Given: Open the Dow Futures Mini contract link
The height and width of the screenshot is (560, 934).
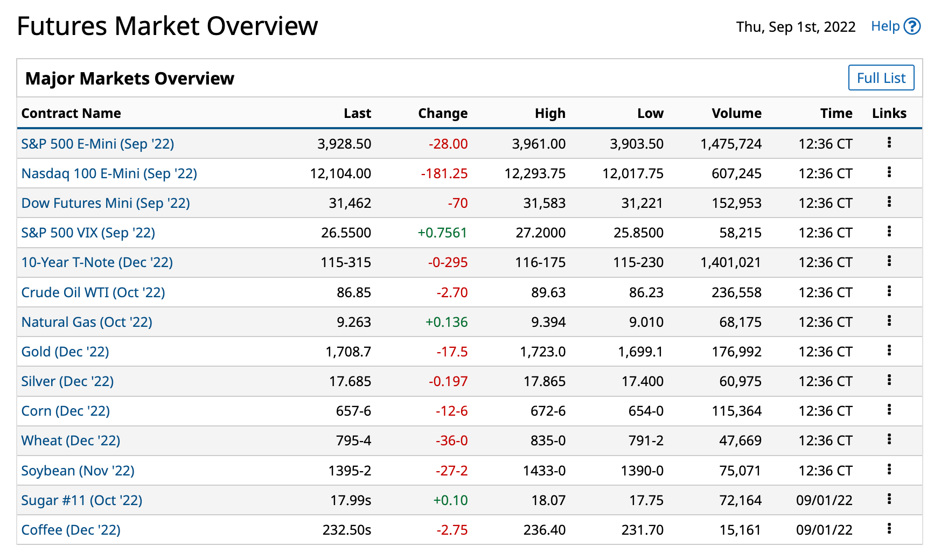Looking at the screenshot, I should point(106,203).
